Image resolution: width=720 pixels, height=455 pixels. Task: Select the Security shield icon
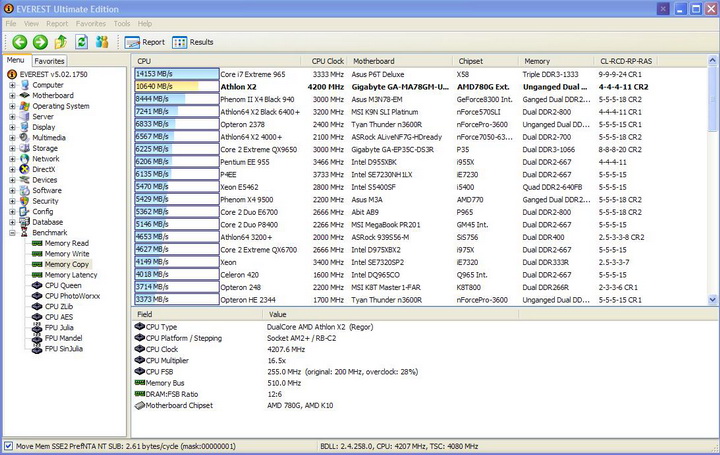[24, 201]
